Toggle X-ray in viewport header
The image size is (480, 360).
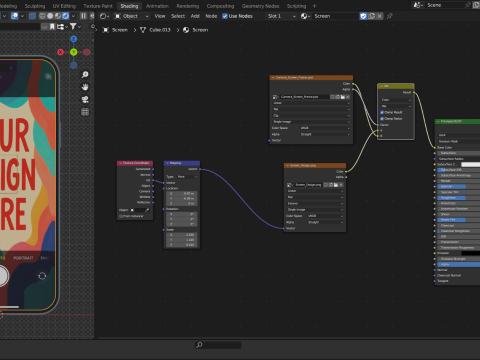pyautogui.click(x=32, y=16)
